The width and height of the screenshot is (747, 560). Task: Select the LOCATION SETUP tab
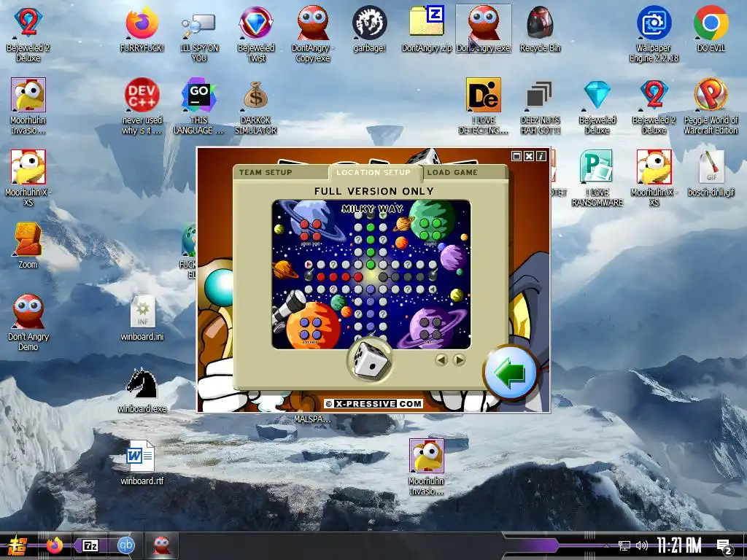[373, 172]
